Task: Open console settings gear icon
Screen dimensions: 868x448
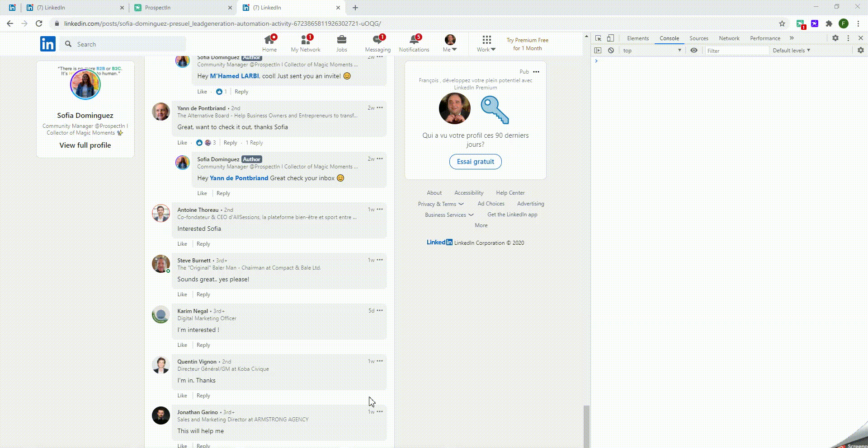Action: (x=861, y=51)
